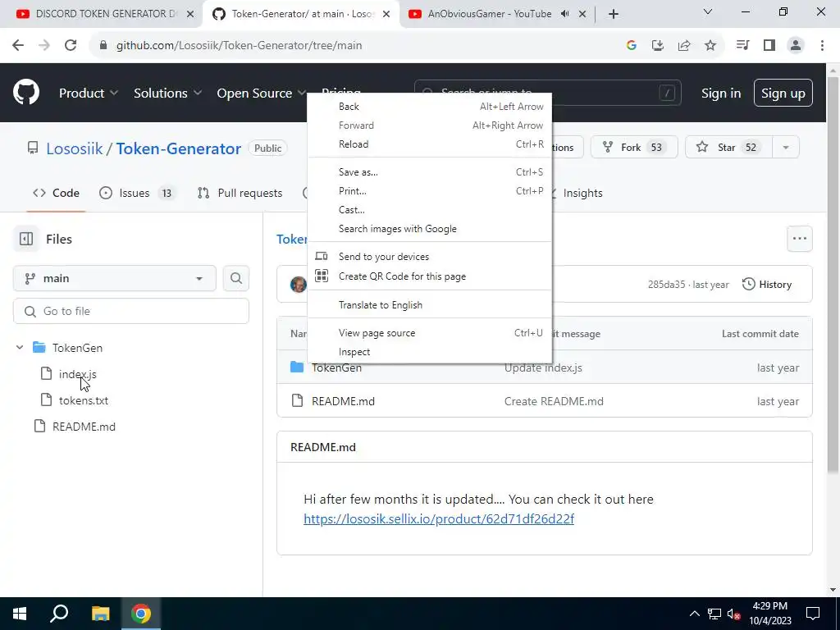Screen dimensions: 840x630
Task: Open the Pull requests tab
Action: (240, 193)
